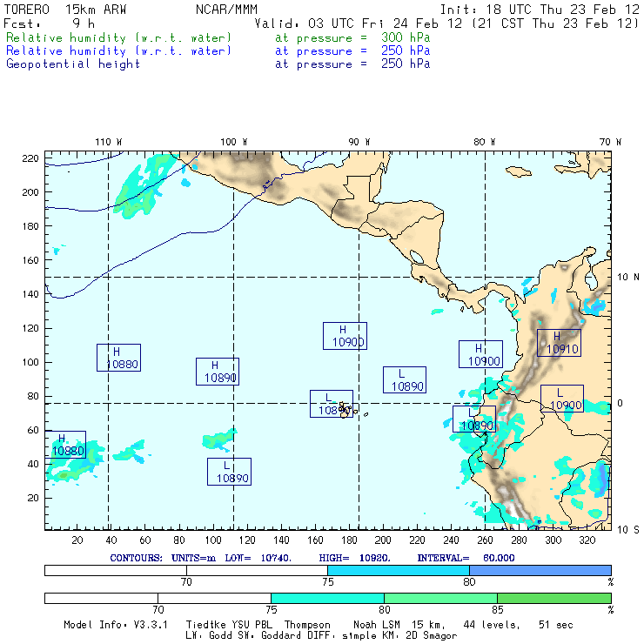Click the 'Noah LSM' footer text
The image size is (644, 644).
click(x=376, y=625)
